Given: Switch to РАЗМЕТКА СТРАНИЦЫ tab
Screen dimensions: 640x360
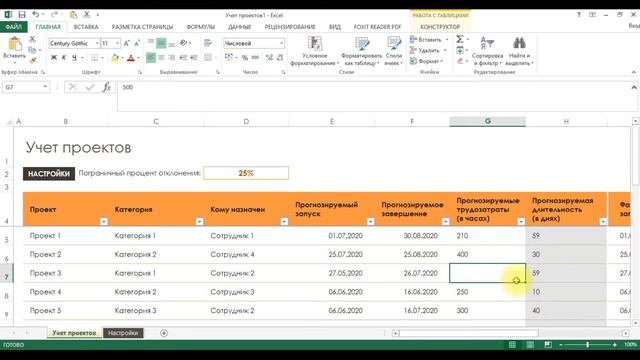Looking at the screenshot, I should [142, 27].
